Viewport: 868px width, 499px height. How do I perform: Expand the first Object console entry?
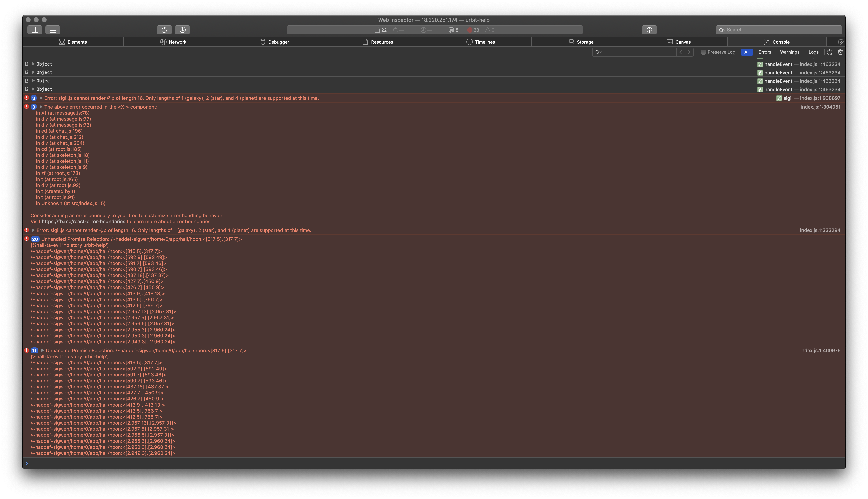pyautogui.click(x=33, y=64)
